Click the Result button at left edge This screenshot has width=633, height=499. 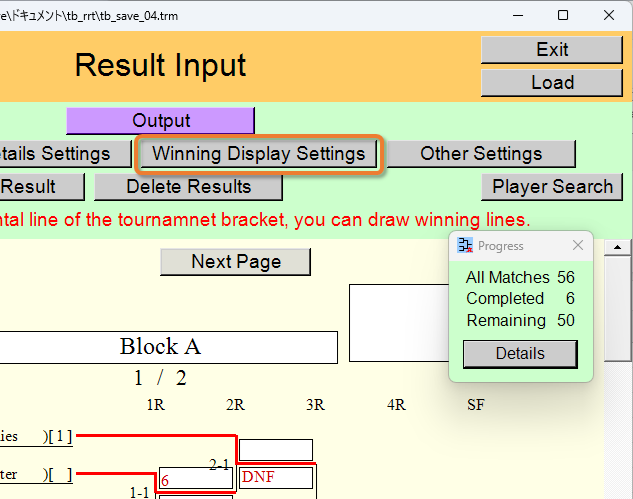42,187
